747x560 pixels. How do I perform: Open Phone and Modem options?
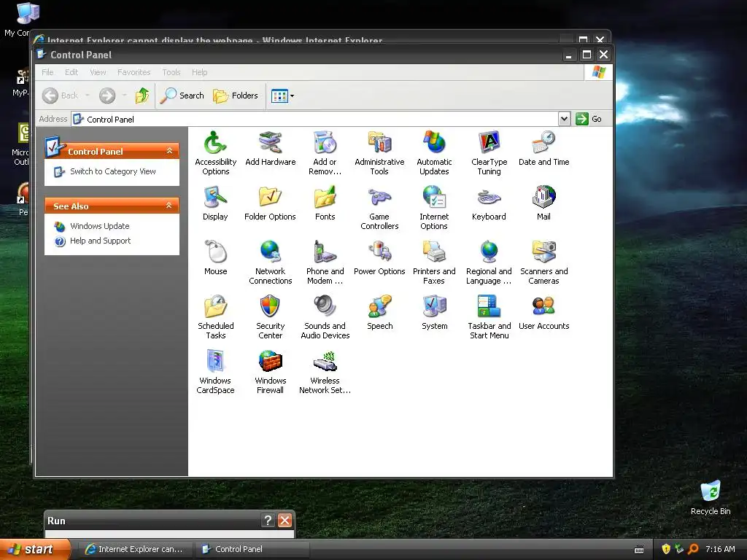[325, 262]
